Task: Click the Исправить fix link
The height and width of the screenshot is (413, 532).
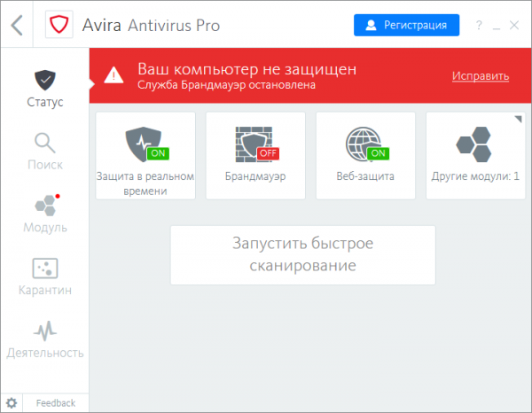Action: pos(480,76)
